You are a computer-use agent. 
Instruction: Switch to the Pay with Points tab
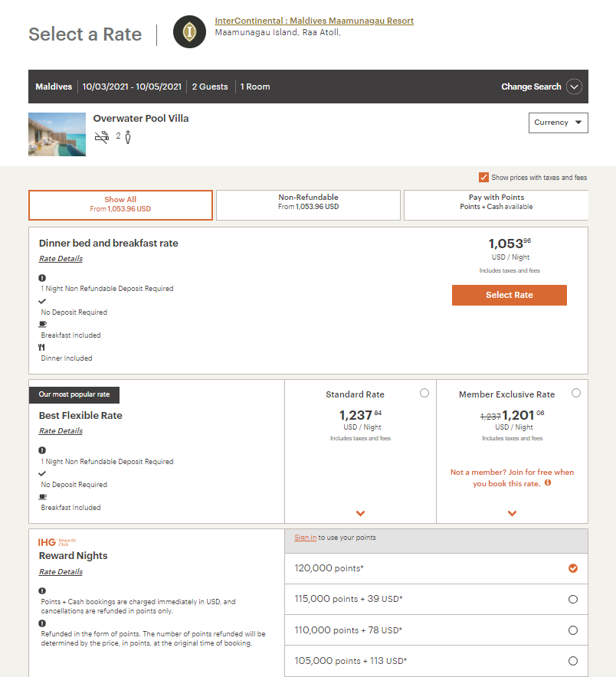pyautogui.click(x=496, y=205)
